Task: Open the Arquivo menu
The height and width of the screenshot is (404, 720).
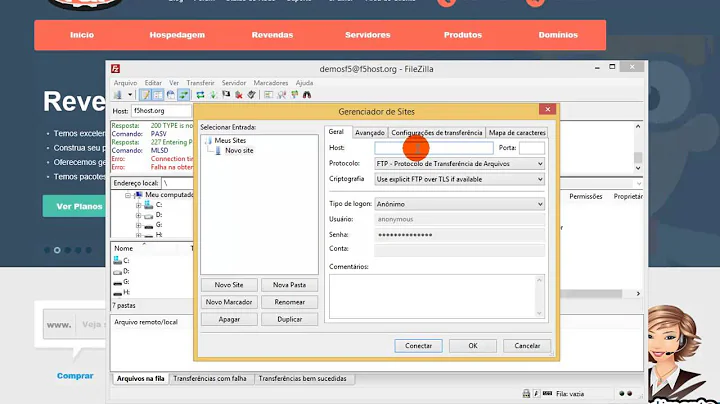Action: (125, 83)
